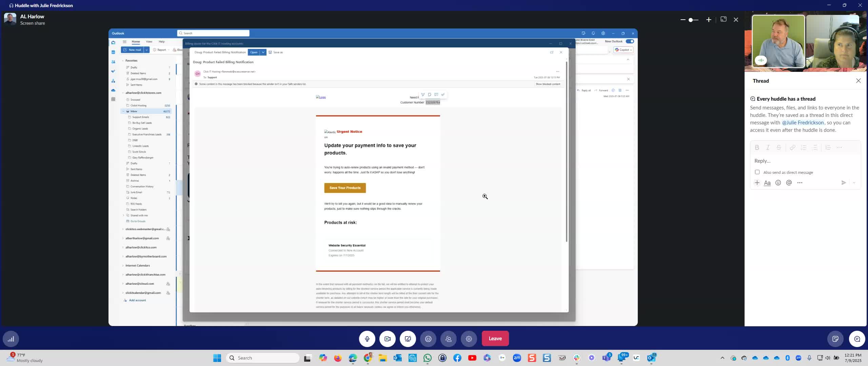
Task: Apply strikethrough formatting in composer
Action: click(x=779, y=147)
